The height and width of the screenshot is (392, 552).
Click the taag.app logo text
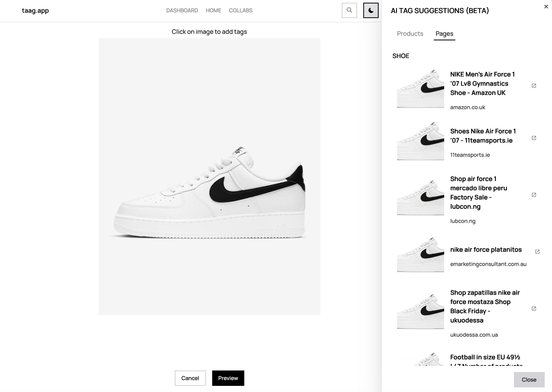click(35, 10)
